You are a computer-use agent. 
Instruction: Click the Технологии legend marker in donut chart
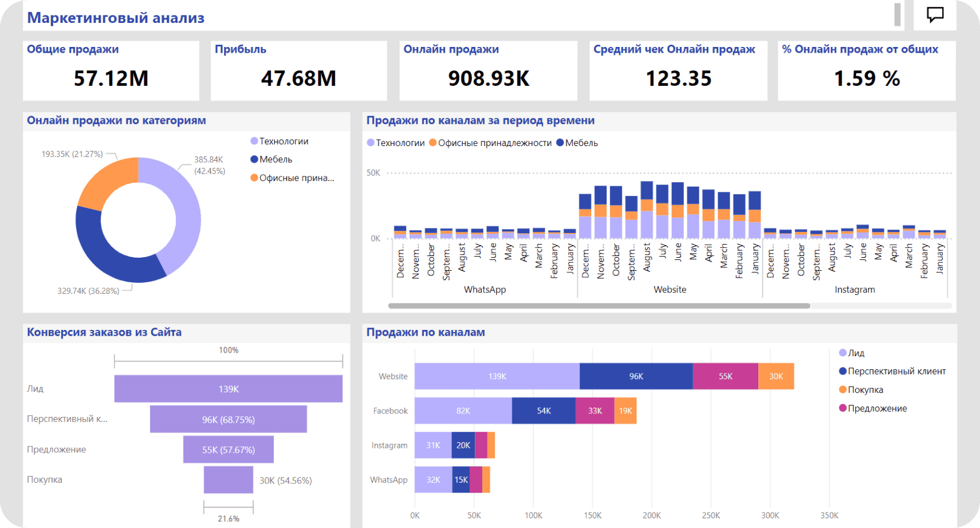pyautogui.click(x=254, y=141)
